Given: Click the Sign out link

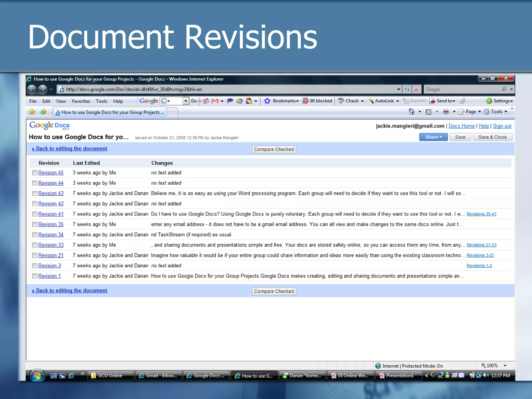Looking at the screenshot, I should pyautogui.click(x=502, y=126).
